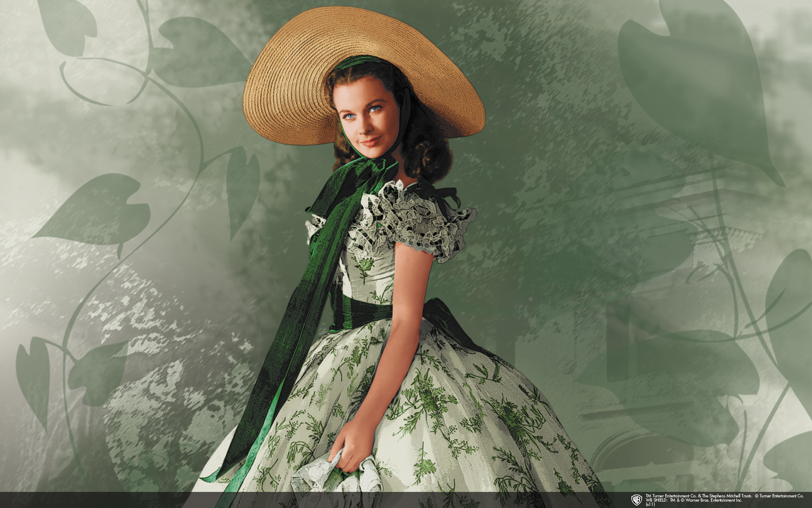
Task: Click the WB shield logo
Action: coord(636,500)
